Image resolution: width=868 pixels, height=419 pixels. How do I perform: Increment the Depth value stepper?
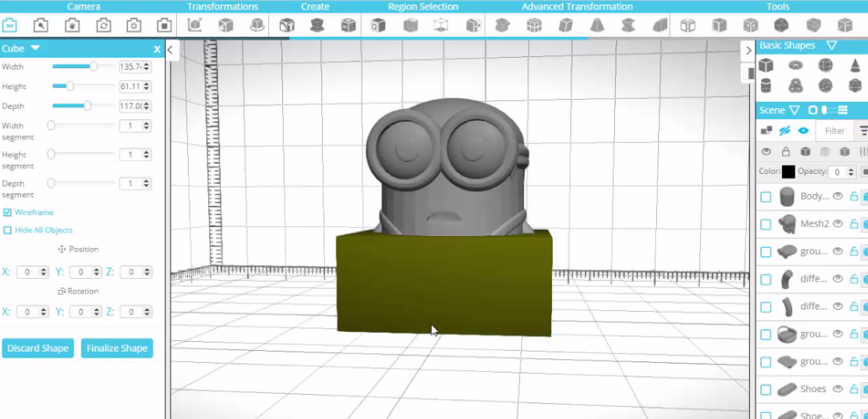pos(146,103)
